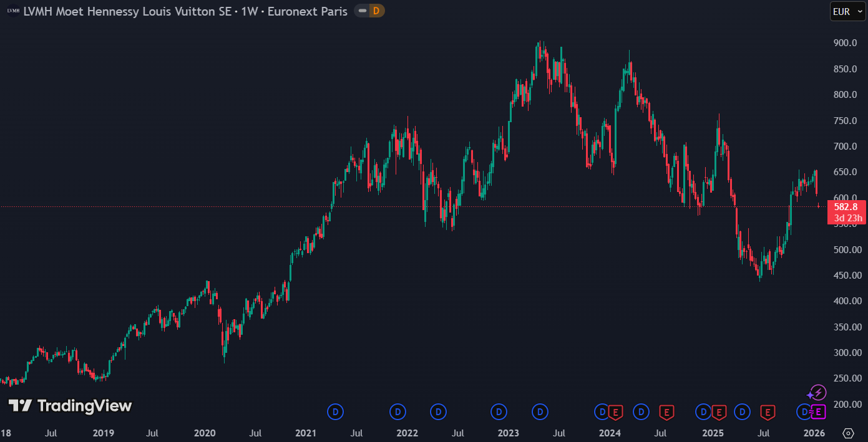The height and width of the screenshot is (442, 868).
Task: Click dividend D marker just before 2025
Action: (703, 411)
